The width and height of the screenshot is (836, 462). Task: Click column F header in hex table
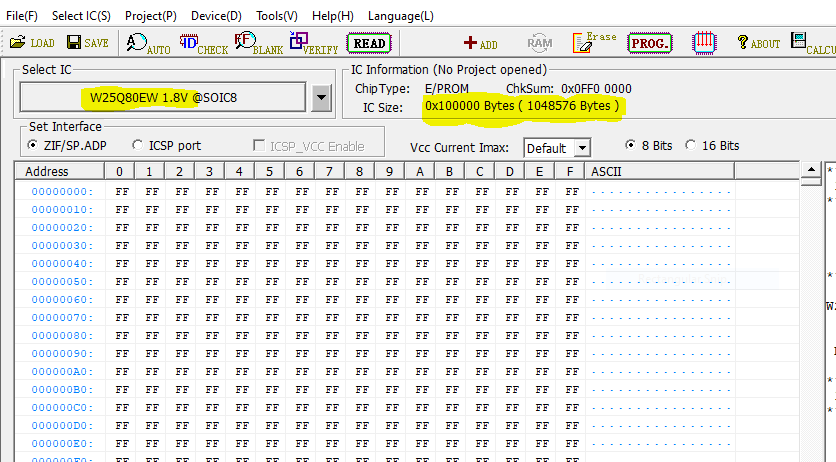point(570,172)
